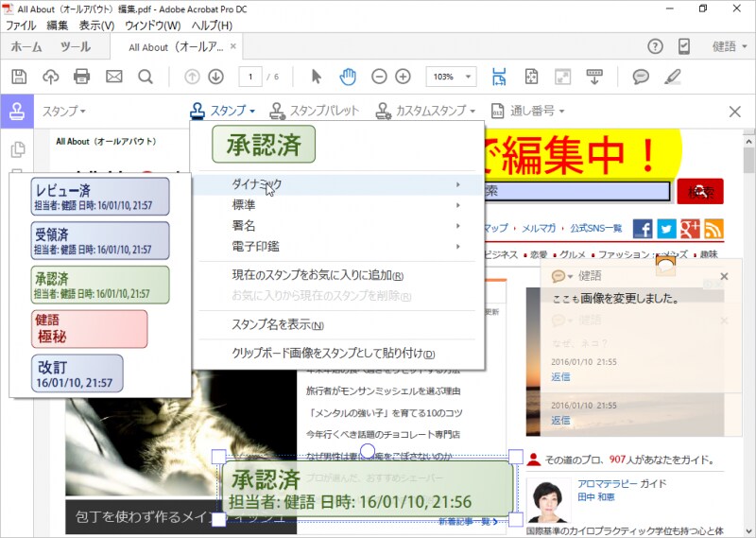Add a comment with speech bubble icon
The width and height of the screenshot is (756, 538).
[x=641, y=77]
